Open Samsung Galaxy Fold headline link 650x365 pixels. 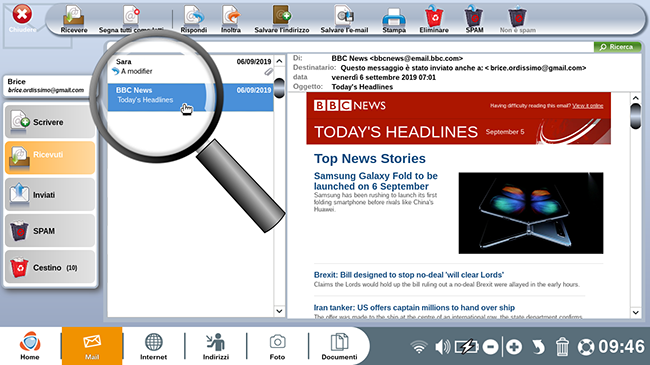pos(376,181)
